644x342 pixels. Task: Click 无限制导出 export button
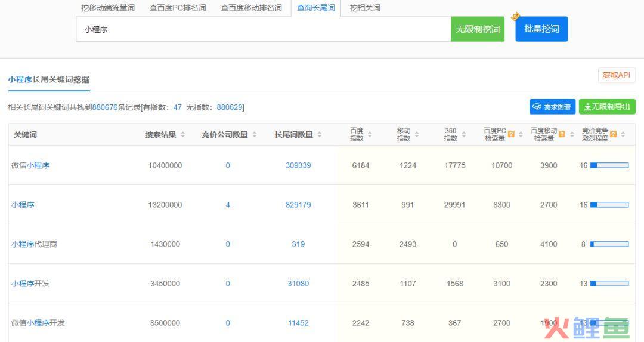(x=607, y=107)
